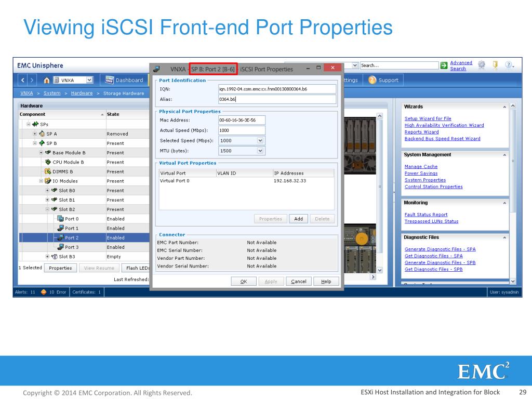This screenshot has width=532, height=399.
Task: Open settings with the gear icon
Action: click(x=482, y=65)
